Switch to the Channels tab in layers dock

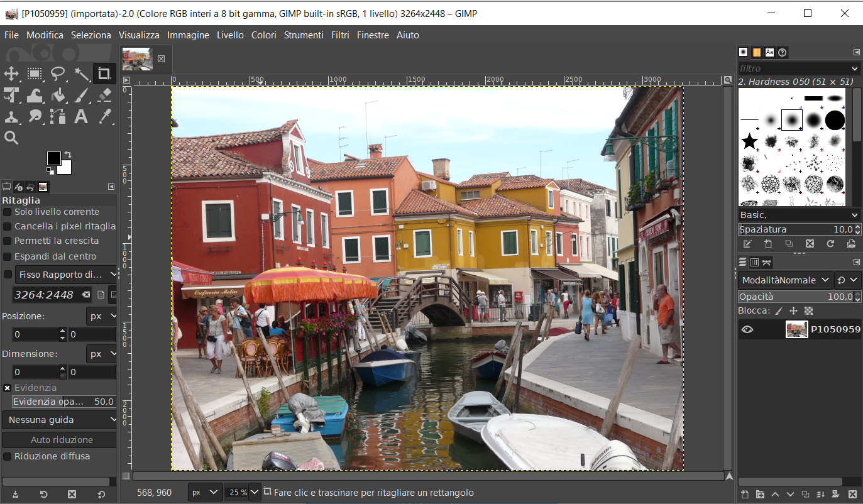pos(755,262)
